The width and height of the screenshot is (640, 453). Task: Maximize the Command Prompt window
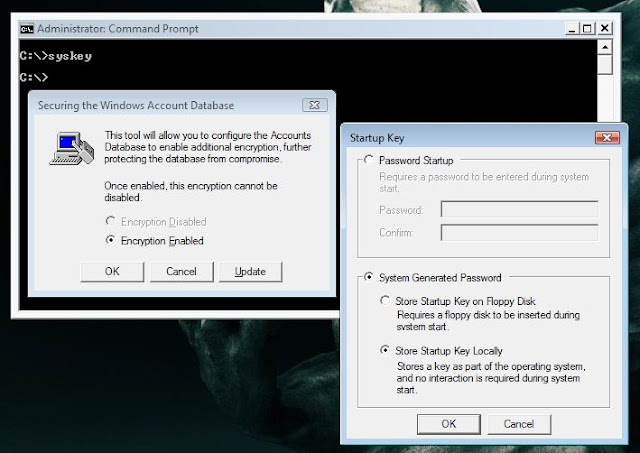coord(587,29)
